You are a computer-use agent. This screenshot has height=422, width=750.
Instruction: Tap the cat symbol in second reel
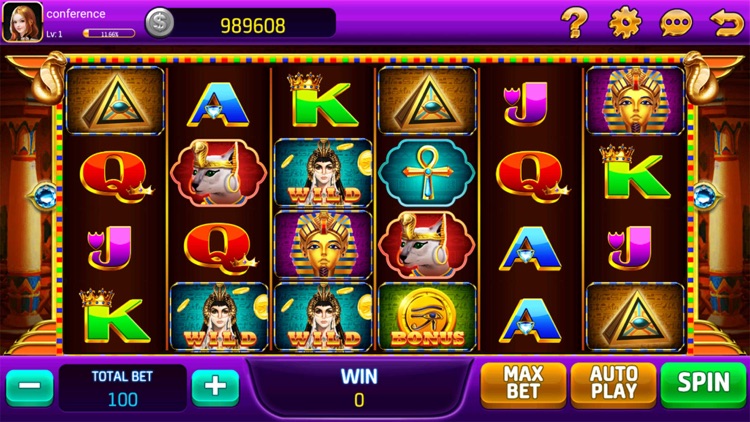219,173
